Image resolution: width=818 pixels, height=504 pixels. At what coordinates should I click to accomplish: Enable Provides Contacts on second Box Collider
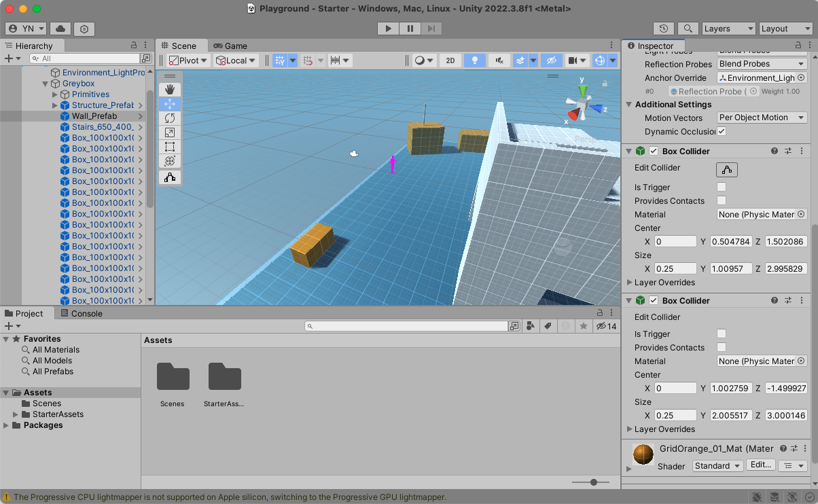tap(722, 348)
